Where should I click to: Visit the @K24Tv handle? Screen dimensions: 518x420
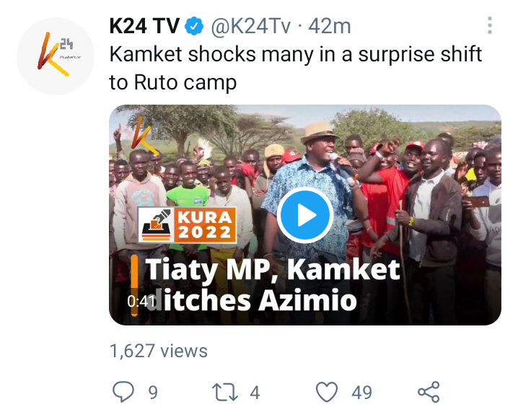[251, 26]
